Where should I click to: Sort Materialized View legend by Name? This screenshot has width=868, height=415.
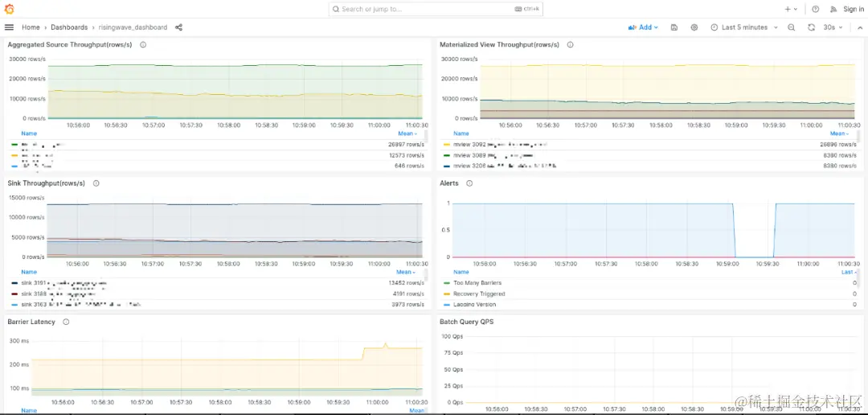[x=461, y=134]
